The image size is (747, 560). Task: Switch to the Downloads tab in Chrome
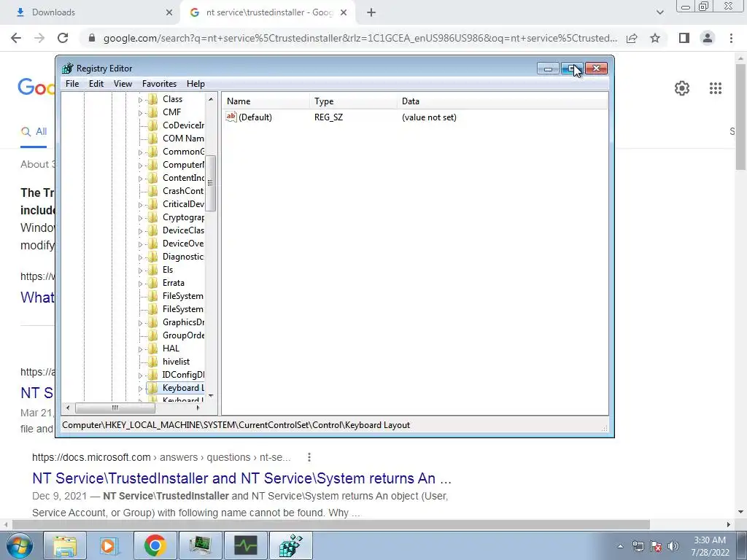click(53, 12)
